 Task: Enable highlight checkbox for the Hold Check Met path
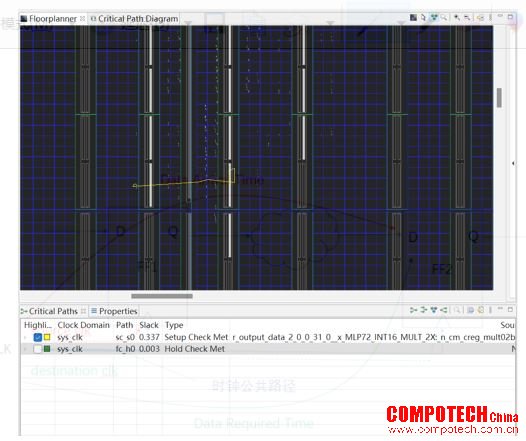[38, 349]
